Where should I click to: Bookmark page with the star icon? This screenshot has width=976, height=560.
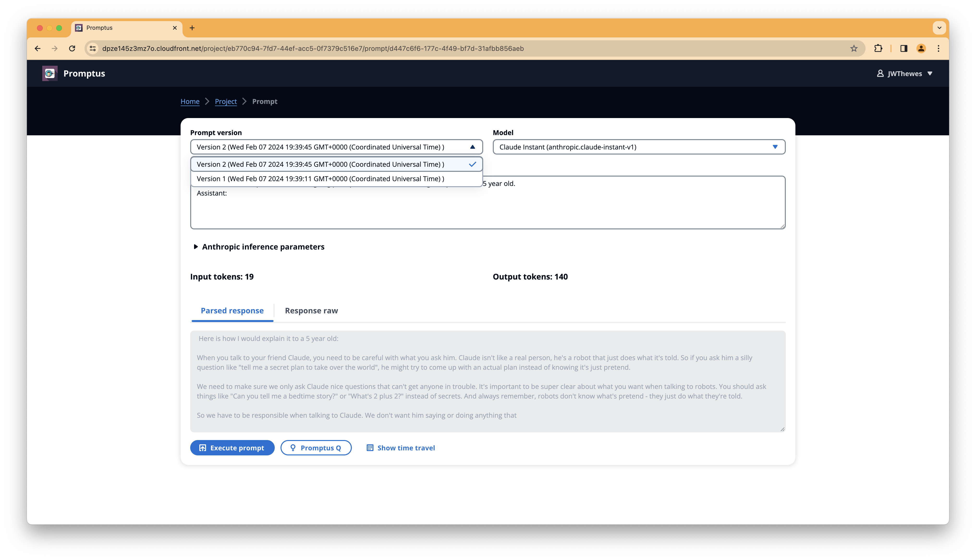tap(854, 48)
